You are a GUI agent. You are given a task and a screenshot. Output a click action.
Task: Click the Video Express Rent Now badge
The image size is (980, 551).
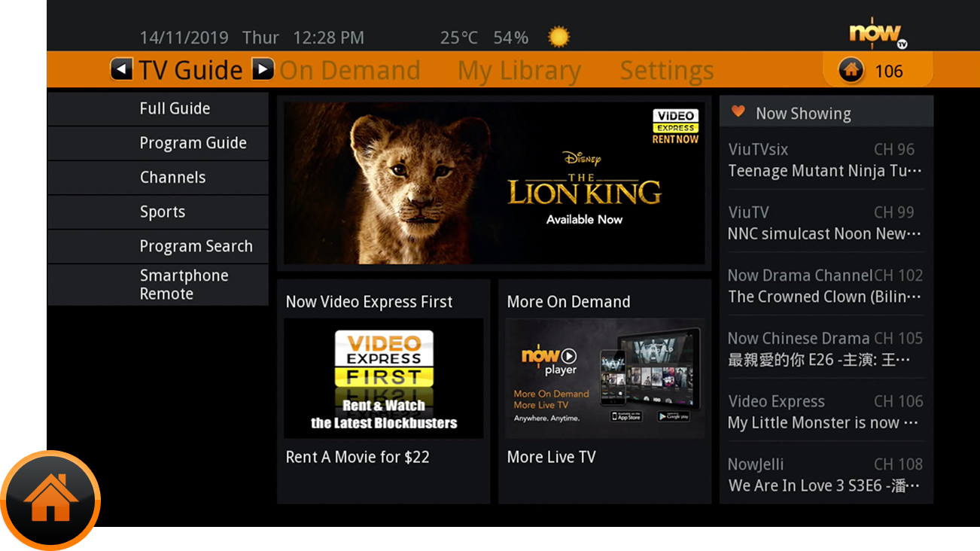(x=675, y=126)
